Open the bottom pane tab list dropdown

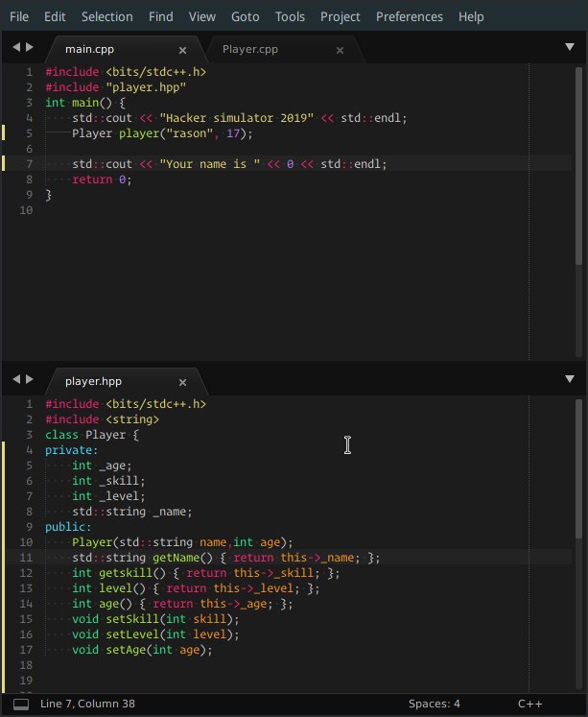(569, 378)
